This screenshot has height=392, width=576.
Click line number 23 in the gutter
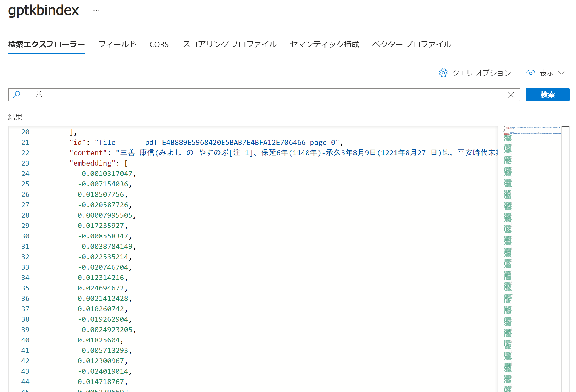(25, 163)
